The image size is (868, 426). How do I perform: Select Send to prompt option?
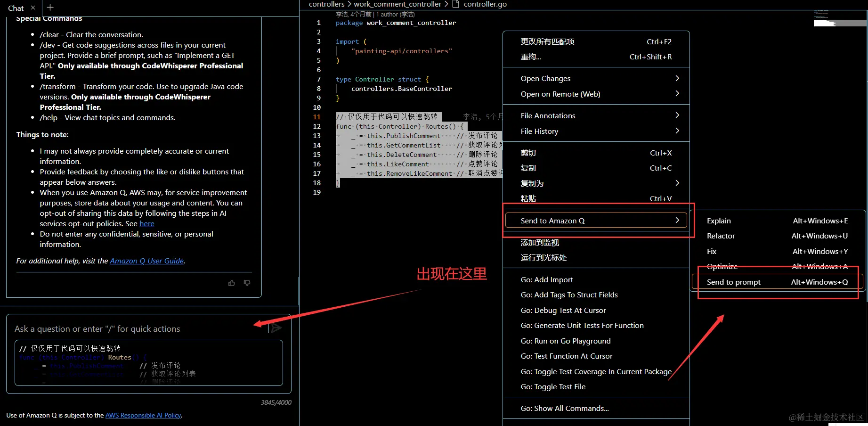coord(778,282)
